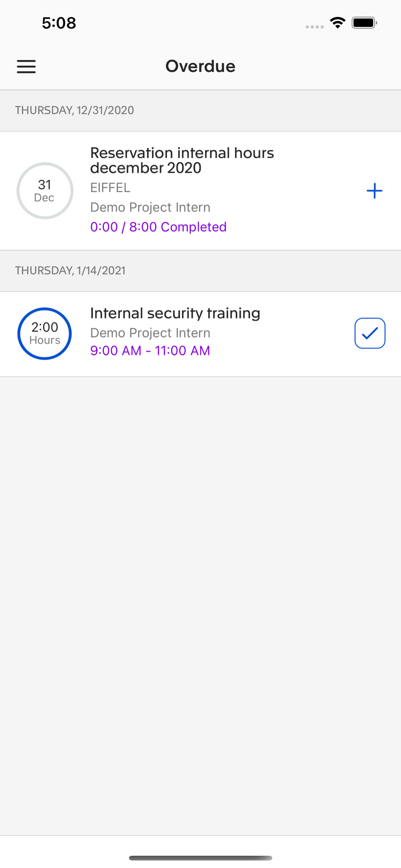Tap the home indicator bar

[x=200, y=858]
